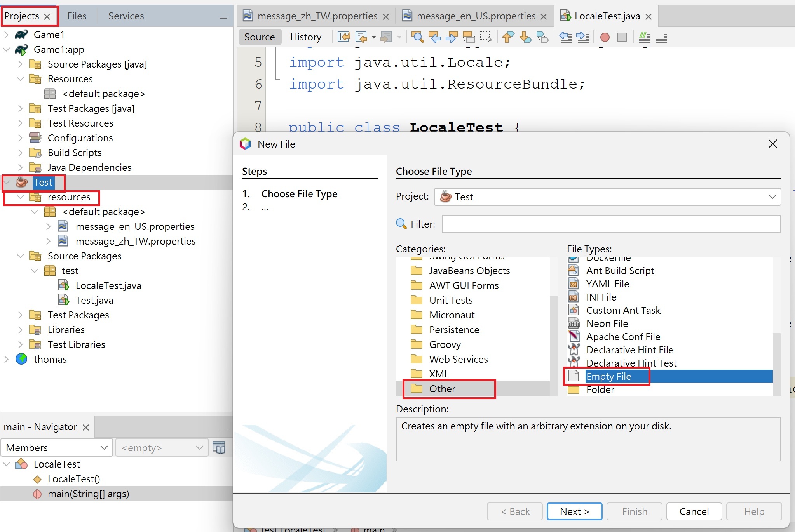Screen dimensions: 795x532
Task: Click the Find Selection magnifier icon
Action: click(417, 37)
